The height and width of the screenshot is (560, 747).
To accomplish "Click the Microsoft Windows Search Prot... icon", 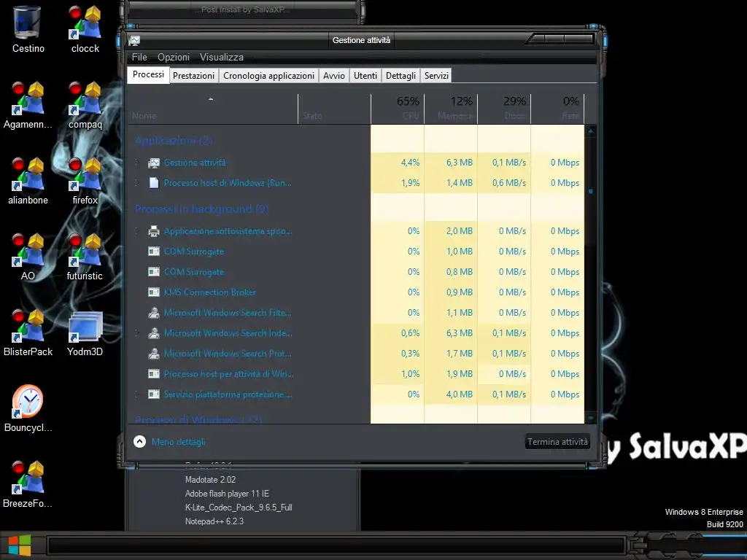I will click(153, 354).
